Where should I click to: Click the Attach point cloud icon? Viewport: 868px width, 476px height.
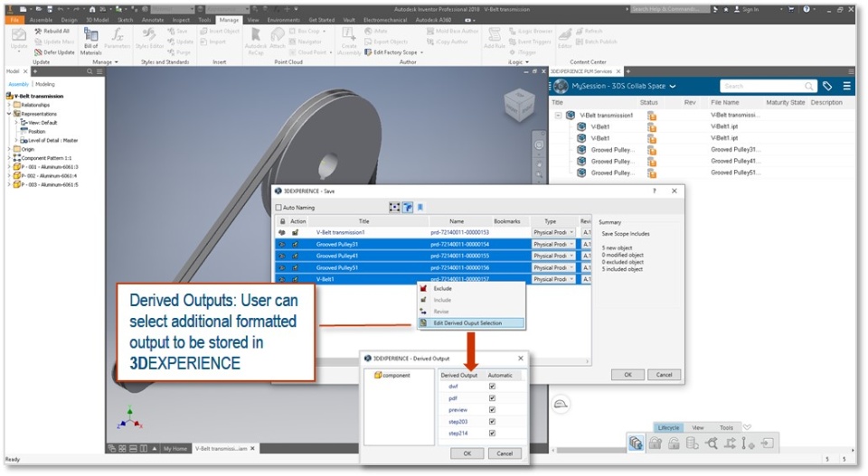click(x=278, y=35)
